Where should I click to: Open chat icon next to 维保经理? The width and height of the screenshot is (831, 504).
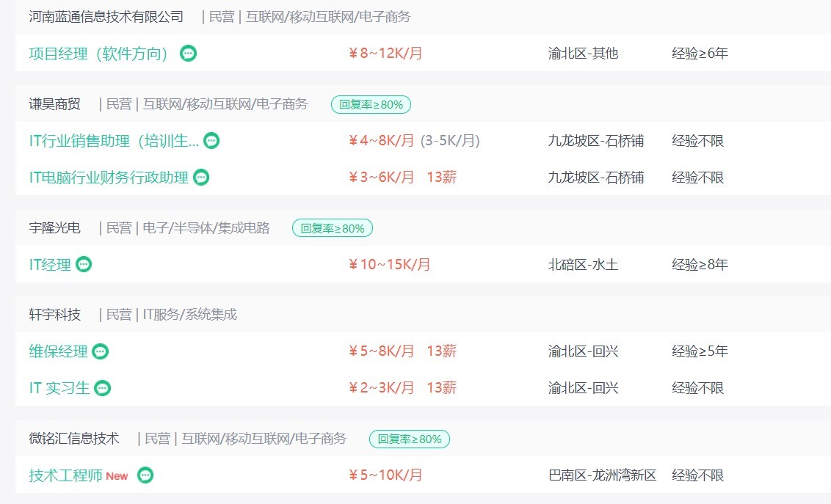click(x=101, y=351)
